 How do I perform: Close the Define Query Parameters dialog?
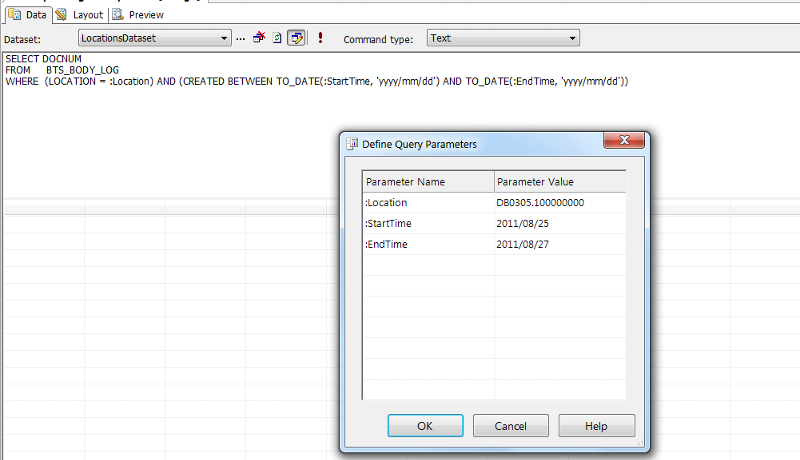[624, 140]
